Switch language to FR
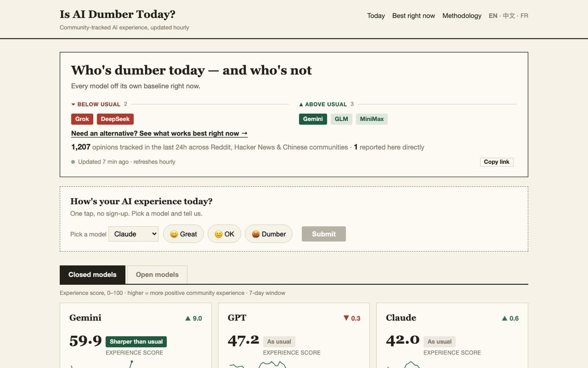 (x=524, y=16)
